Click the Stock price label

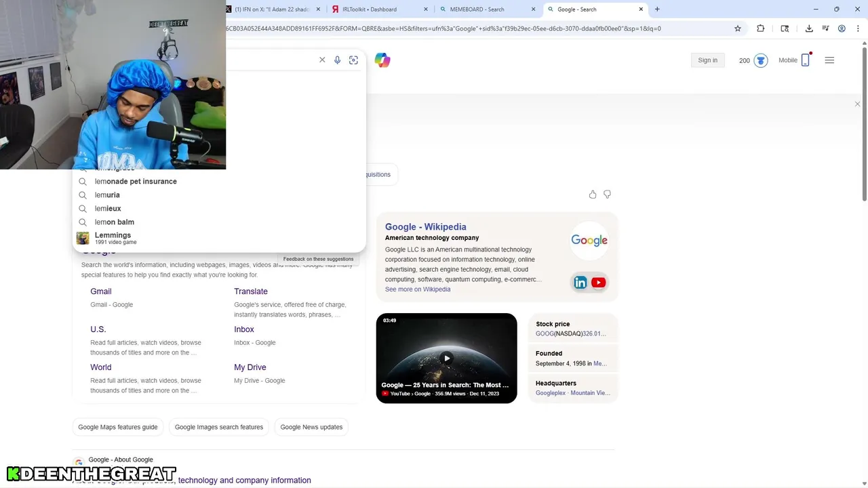point(553,324)
